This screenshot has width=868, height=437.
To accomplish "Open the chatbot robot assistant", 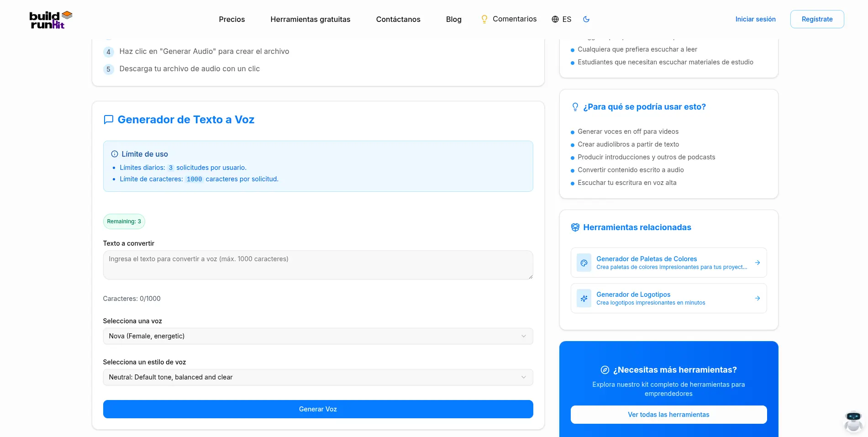I will 853,421.
